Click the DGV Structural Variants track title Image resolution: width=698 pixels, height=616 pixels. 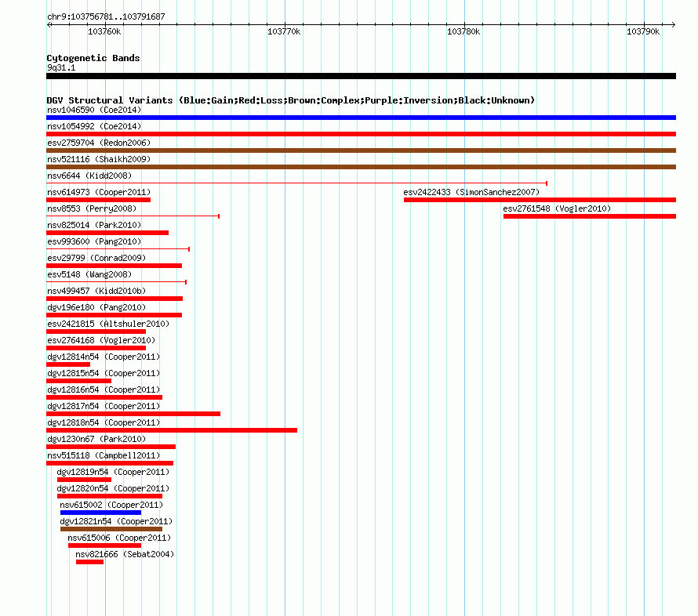click(291, 100)
